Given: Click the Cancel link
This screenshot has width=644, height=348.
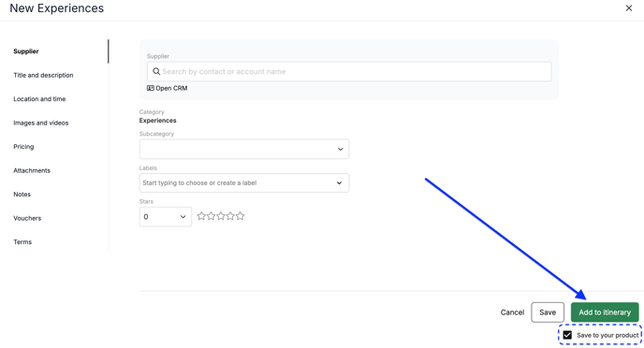Looking at the screenshot, I should [x=512, y=312].
